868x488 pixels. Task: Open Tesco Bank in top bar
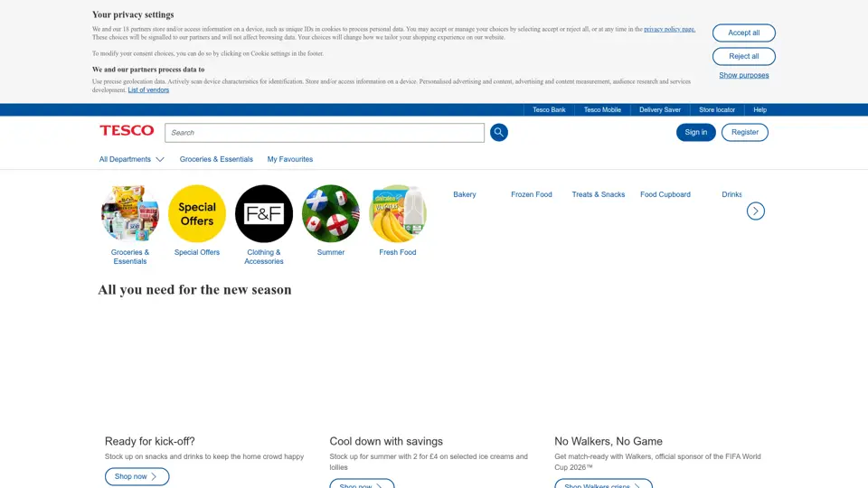pyautogui.click(x=549, y=109)
